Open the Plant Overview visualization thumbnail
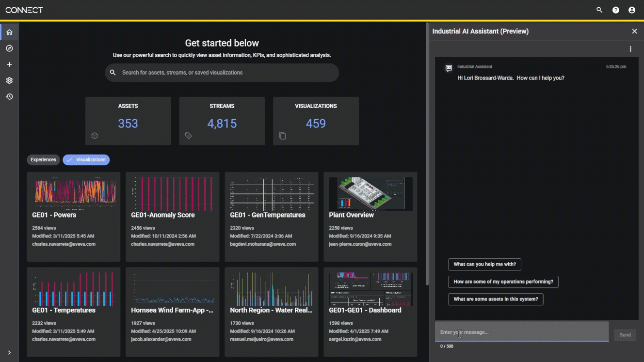The height and width of the screenshot is (362, 644). pyautogui.click(x=370, y=194)
